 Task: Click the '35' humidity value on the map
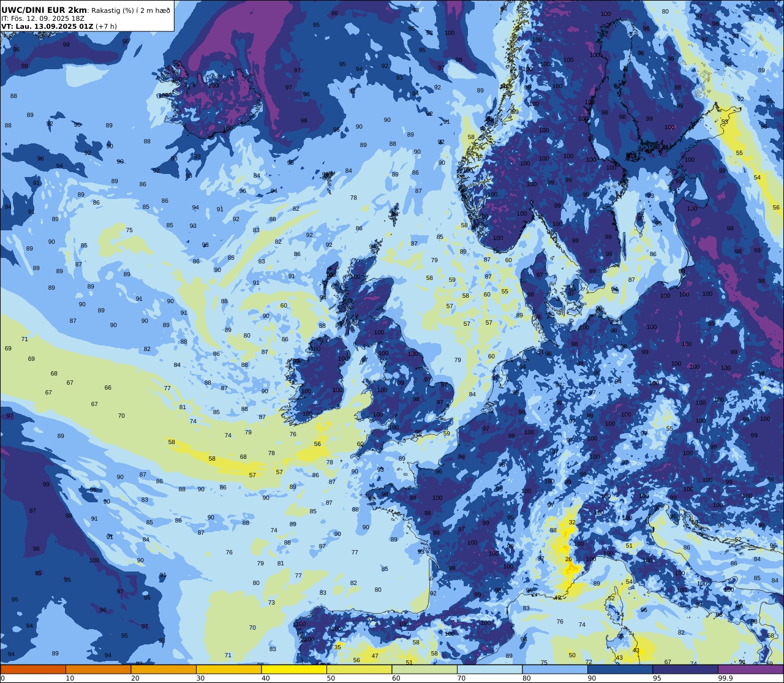pos(337,647)
